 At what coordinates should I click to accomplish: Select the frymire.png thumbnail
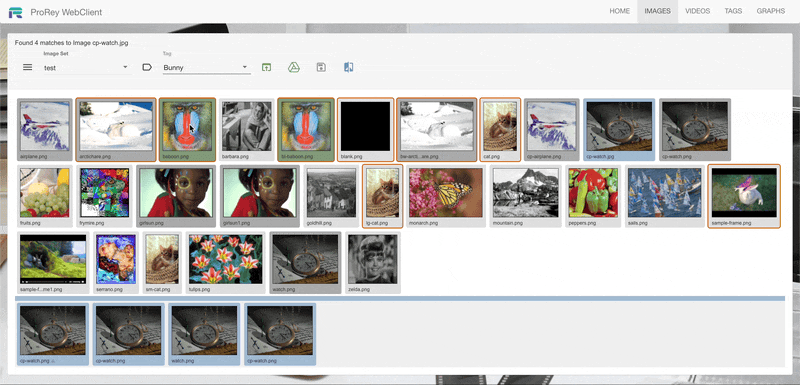pyautogui.click(x=105, y=196)
